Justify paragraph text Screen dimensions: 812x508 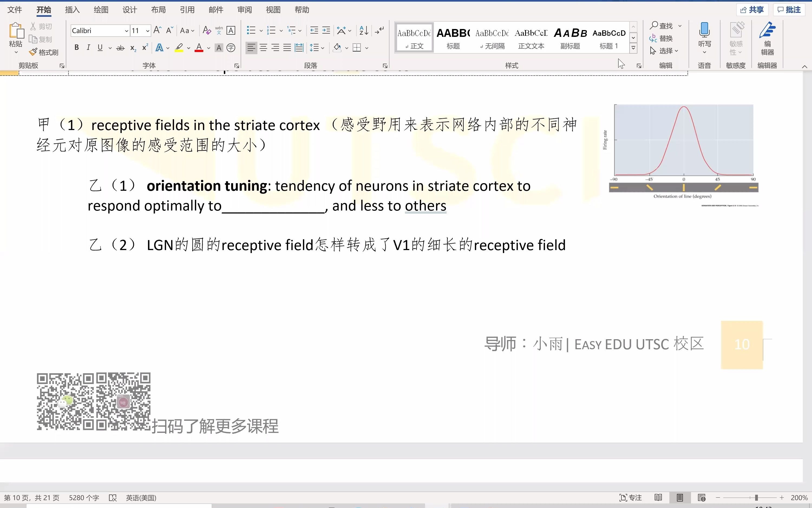click(x=287, y=48)
